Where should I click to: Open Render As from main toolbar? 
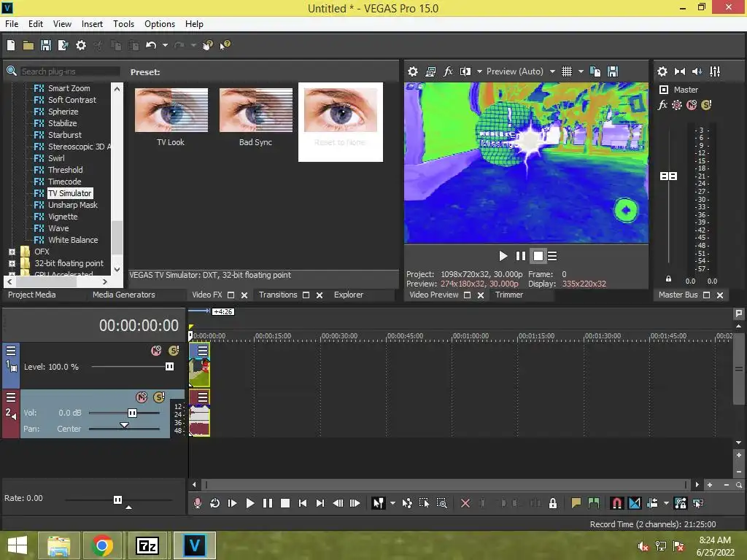[63, 45]
